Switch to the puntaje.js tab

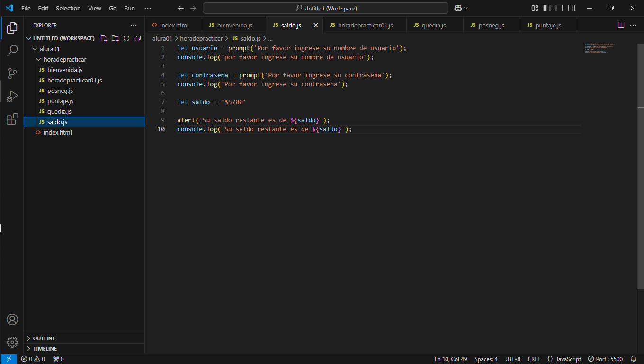(x=548, y=25)
